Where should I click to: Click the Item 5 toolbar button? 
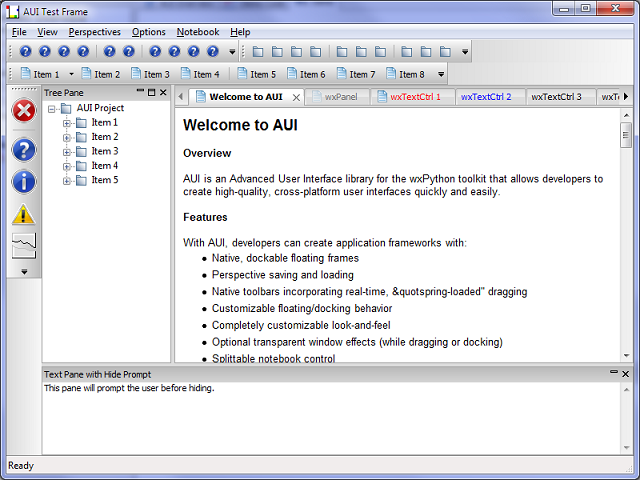click(x=257, y=74)
